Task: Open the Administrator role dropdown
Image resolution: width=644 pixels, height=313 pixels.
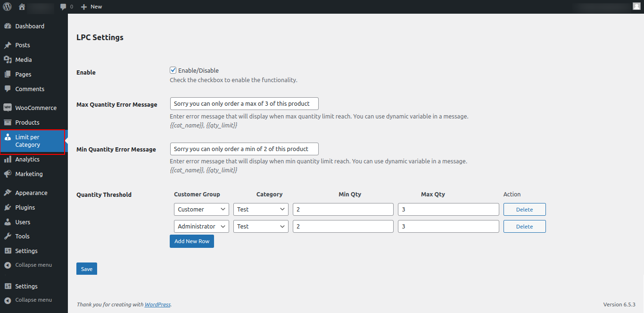Action: tap(201, 226)
